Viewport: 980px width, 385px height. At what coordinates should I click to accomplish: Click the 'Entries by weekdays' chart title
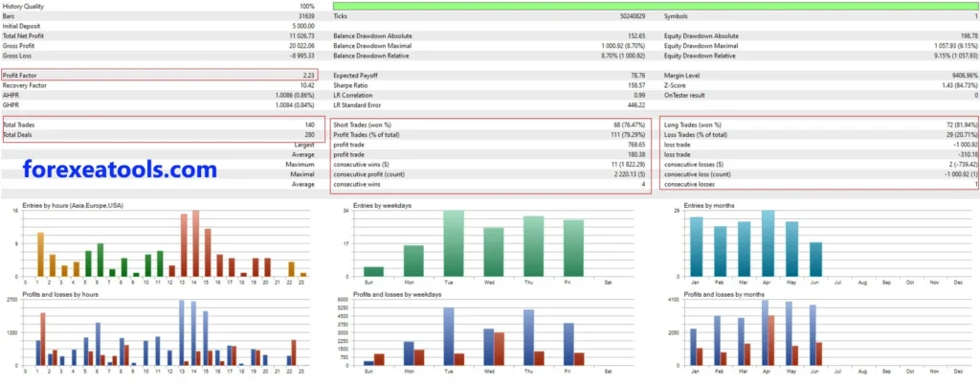point(382,205)
